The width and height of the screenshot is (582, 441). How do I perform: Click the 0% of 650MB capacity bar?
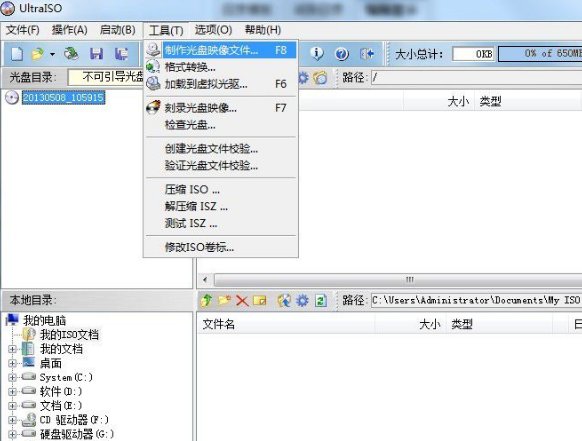[540, 54]
